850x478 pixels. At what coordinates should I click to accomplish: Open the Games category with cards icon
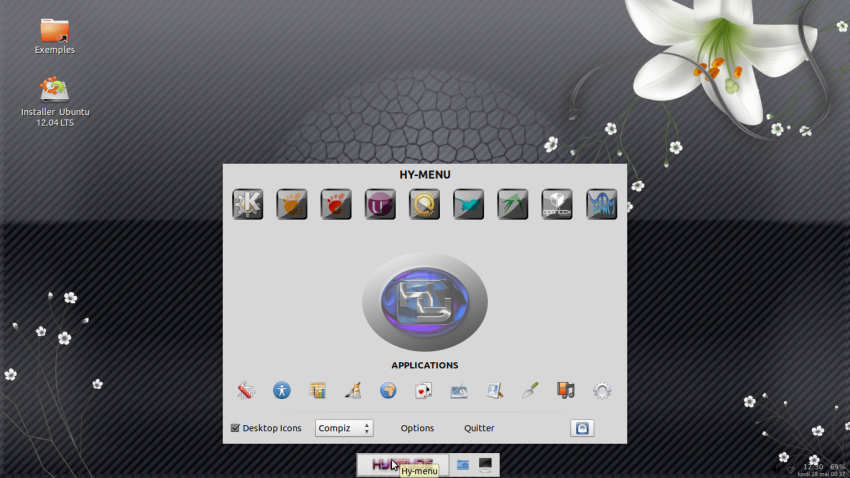pyautogui.click(x=423, y=391)
